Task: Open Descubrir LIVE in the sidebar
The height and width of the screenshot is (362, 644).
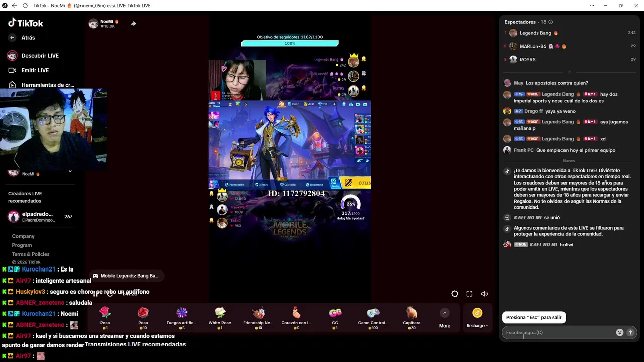Action: coord(34,56)
